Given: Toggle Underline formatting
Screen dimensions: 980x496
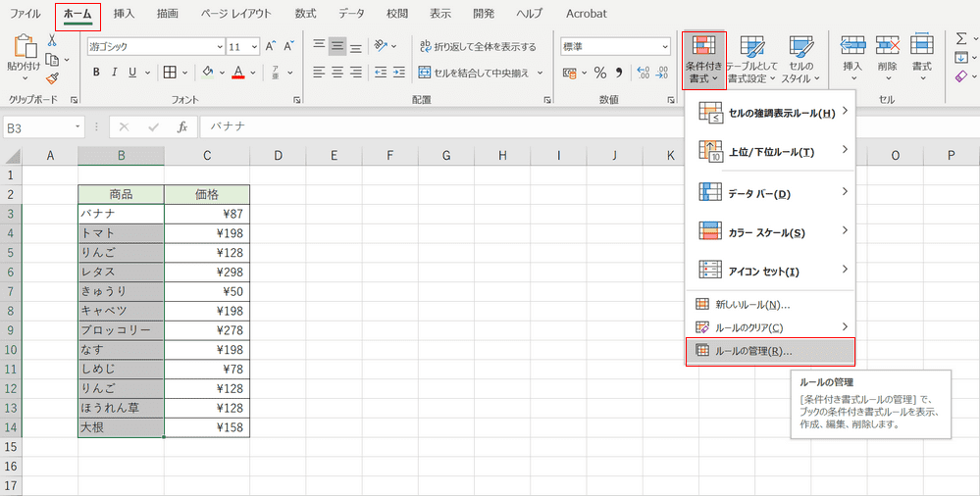Looking at the screenshot, I should tap(131, 73).
